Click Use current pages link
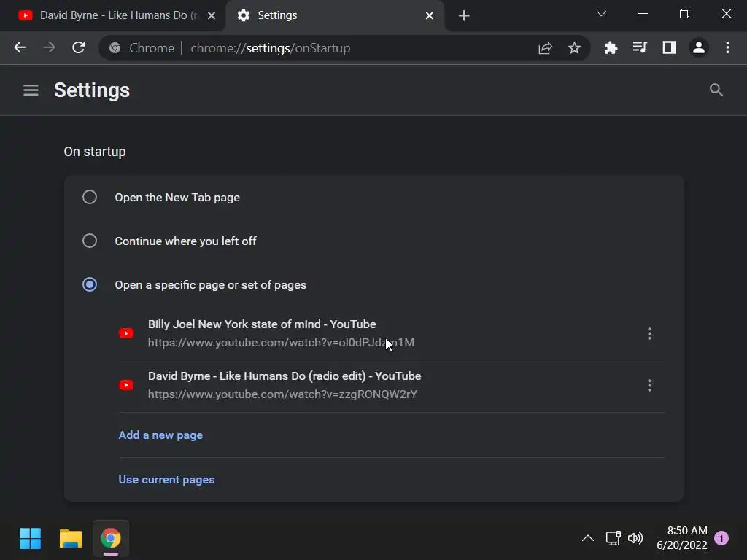This screenshot has height=560, width=747. (166, 480)
